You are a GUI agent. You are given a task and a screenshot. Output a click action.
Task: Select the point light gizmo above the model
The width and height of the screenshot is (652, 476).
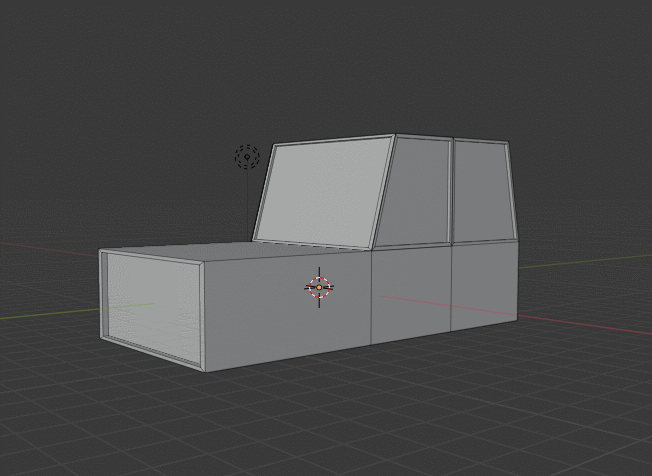coord(247,157)
